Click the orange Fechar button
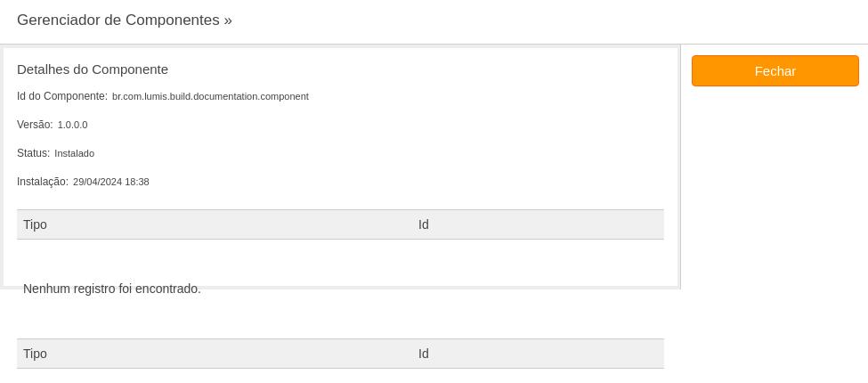868x383 pixels. point(775,71)
